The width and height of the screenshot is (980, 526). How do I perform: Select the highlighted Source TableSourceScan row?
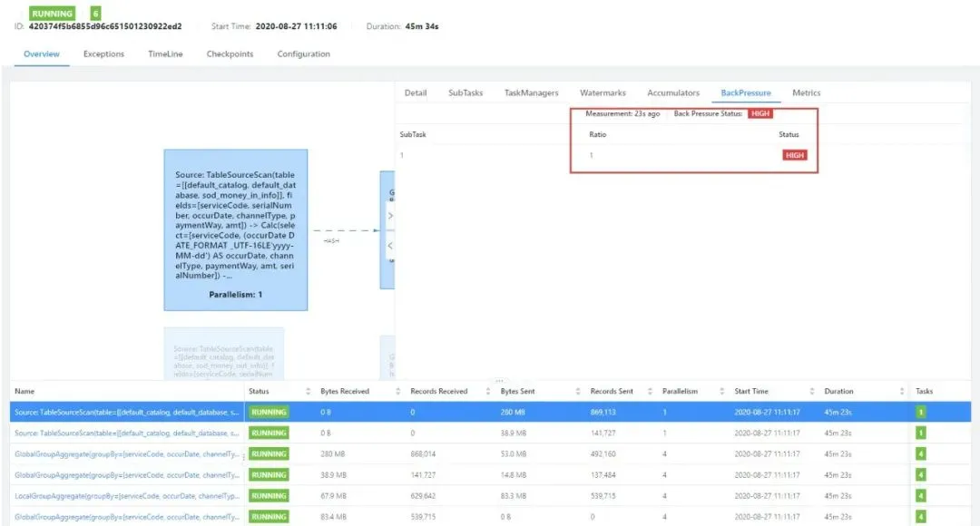click(491, 413)
